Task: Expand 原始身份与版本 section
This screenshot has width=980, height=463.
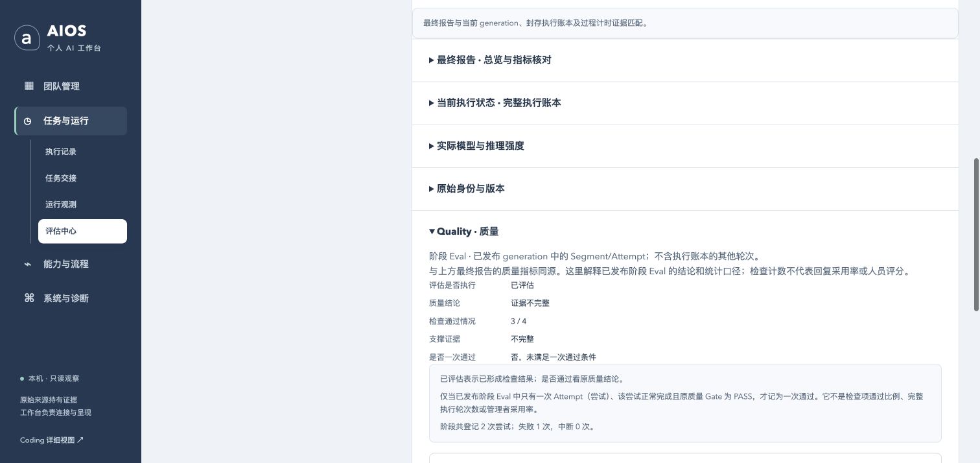Action: (x=685, y=189)
